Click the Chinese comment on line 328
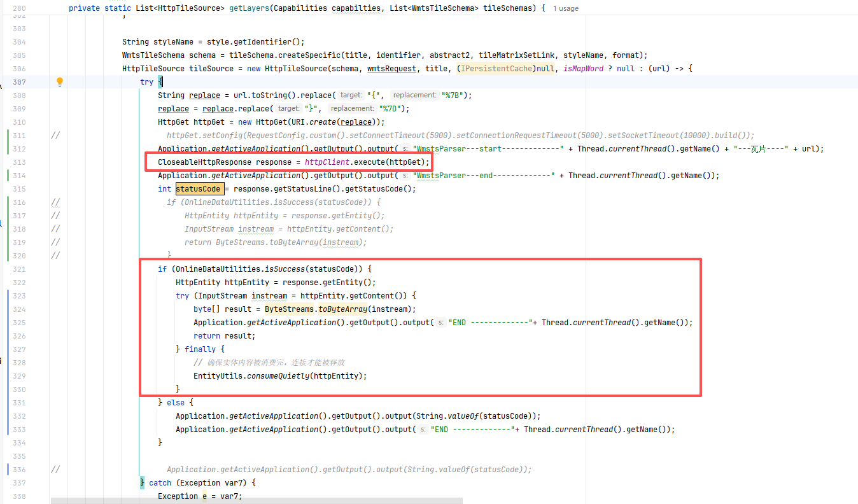 (269, 363)
